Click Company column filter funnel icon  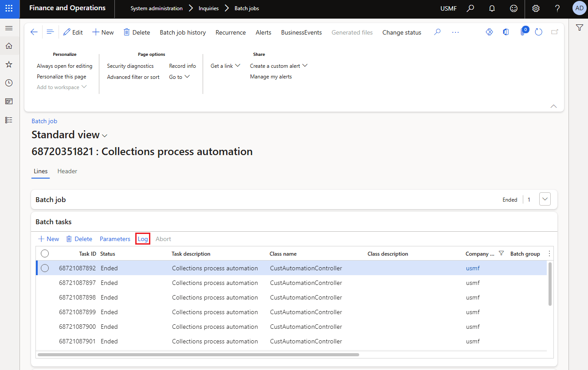(x=501, y=253)
